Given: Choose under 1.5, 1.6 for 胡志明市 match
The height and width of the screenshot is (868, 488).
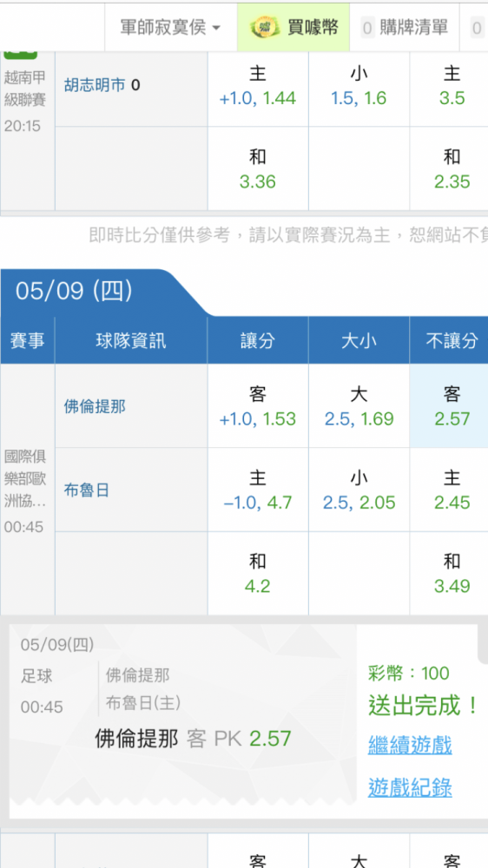Looking at the screenshot, I should (359, 85).
